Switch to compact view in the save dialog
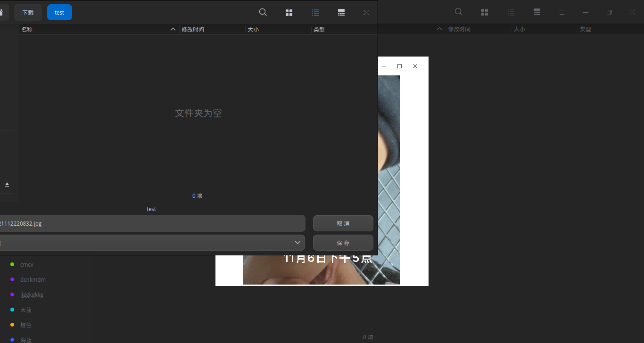The image size is (644, 343). (341, 12)
